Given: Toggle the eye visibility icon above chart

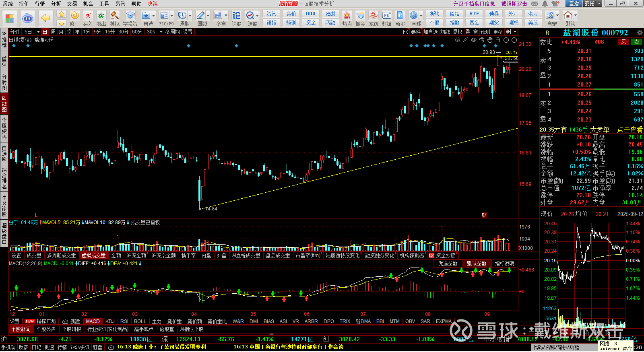Looking at the screenshot, I should point(474,40).
